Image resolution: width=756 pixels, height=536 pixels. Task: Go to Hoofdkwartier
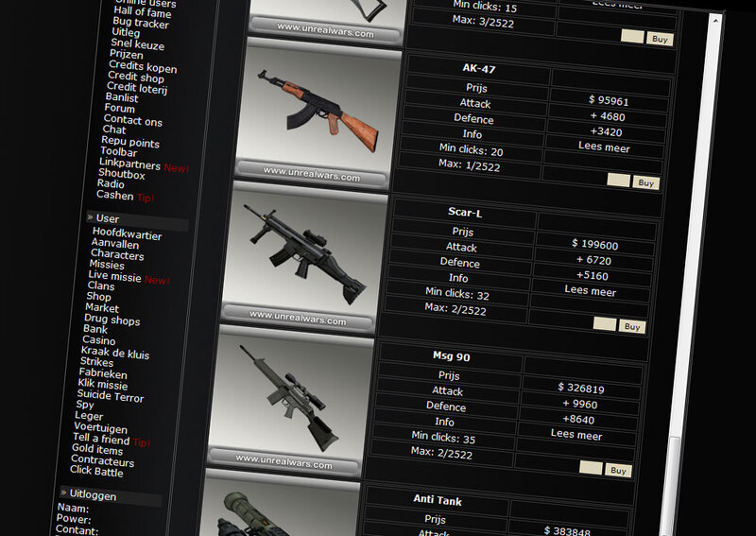coord(127,234)
